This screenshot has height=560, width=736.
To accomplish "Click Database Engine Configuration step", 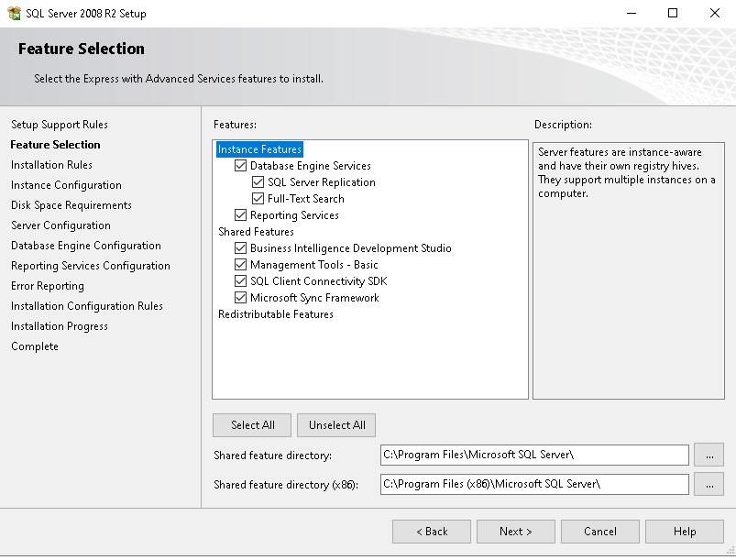I will (x=86, y=246).
